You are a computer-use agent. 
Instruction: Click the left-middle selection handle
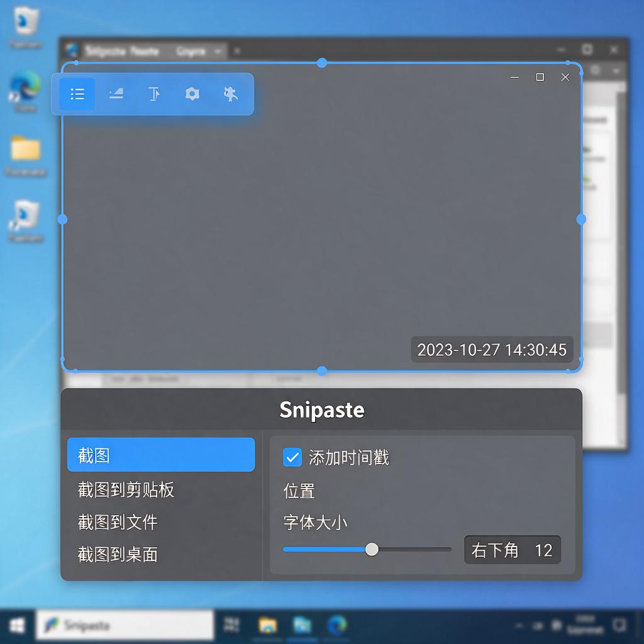tap(62, 219)
